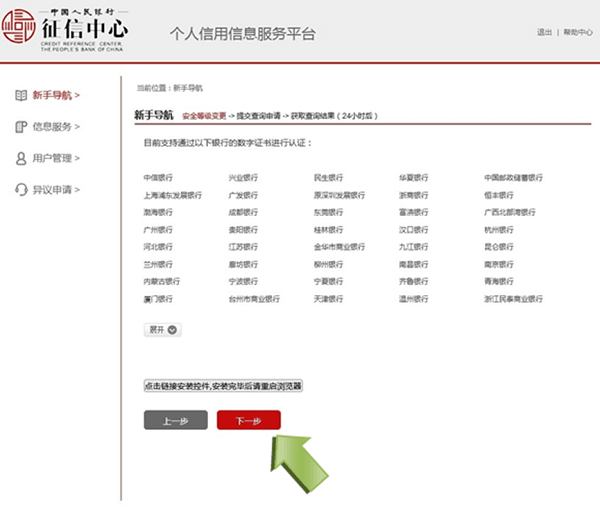Proceed with the red 下一步 button
The width and height of the screenshot is (600, 513).
click(x=249, y=420)
